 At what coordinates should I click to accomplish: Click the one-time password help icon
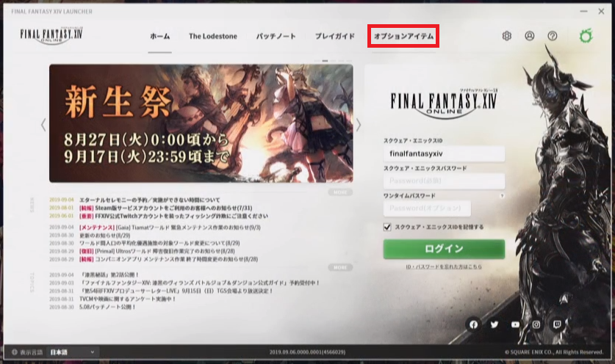click(502, 196)
